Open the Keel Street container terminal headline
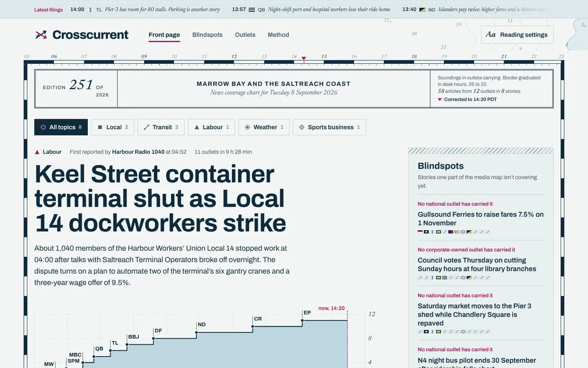This screenshot has height=368, width=588. coord(161,199)
